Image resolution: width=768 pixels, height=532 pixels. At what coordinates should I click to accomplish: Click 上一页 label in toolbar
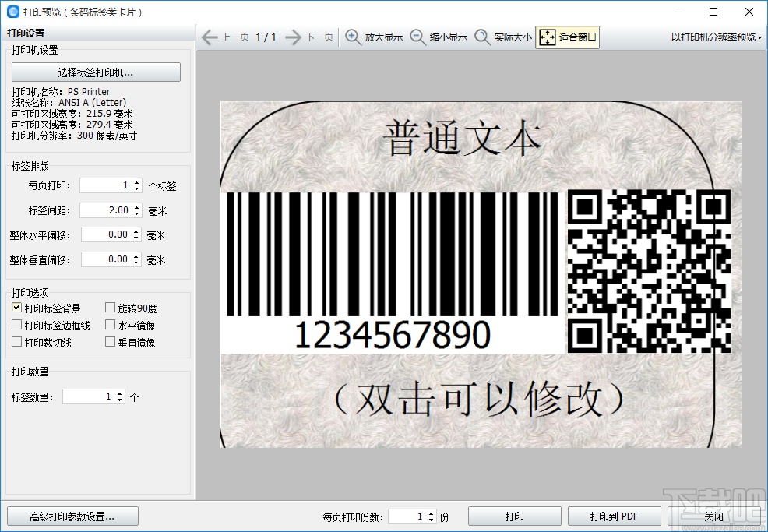[235, 37]
